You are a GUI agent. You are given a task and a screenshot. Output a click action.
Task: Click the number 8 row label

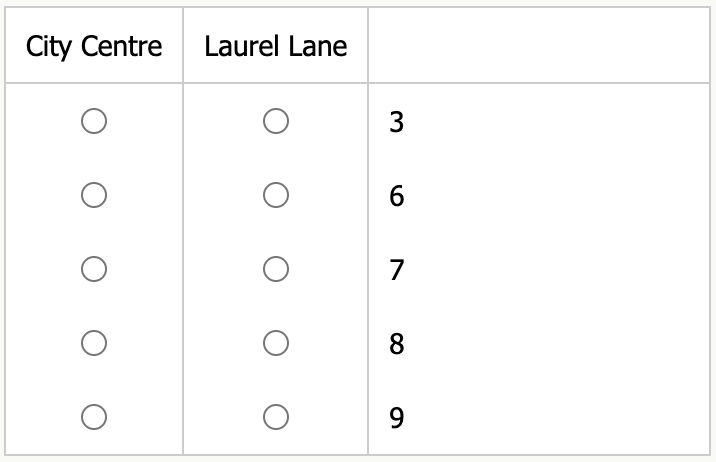click(x=397, y=344)
